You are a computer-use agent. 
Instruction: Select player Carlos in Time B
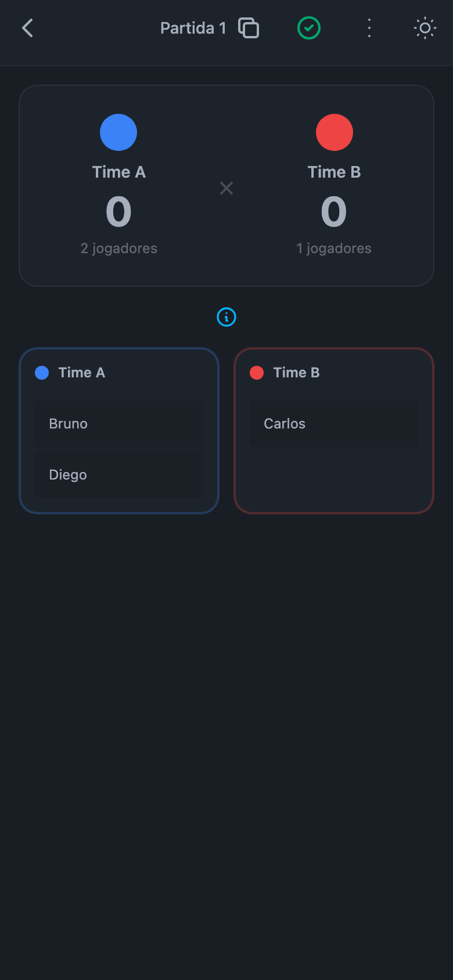tap(334, 424)
